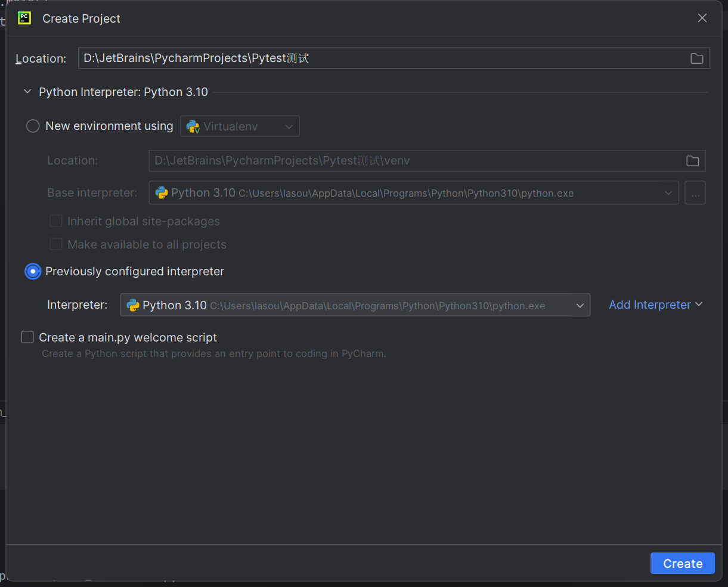Click the PyCharm logo icon in title bar
728x587 pixels.
pyautogui.click(x=24, y=18)
